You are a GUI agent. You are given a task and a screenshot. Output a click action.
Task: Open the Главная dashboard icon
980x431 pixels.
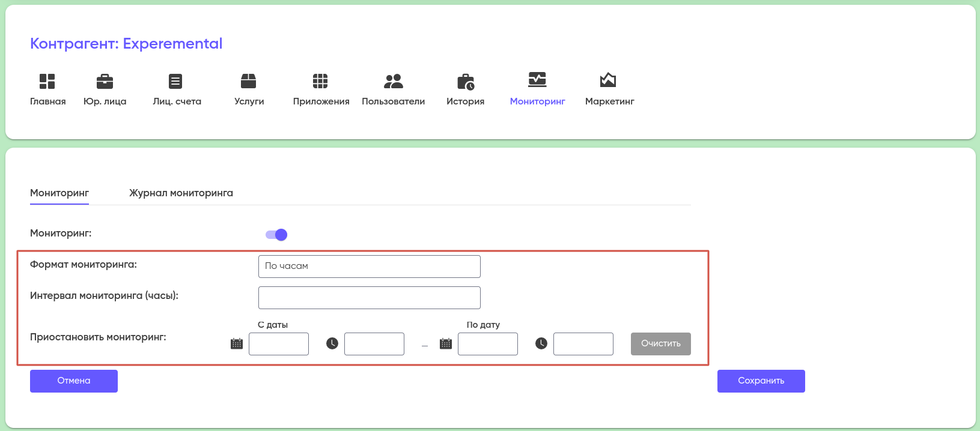(x=47, y=81)
